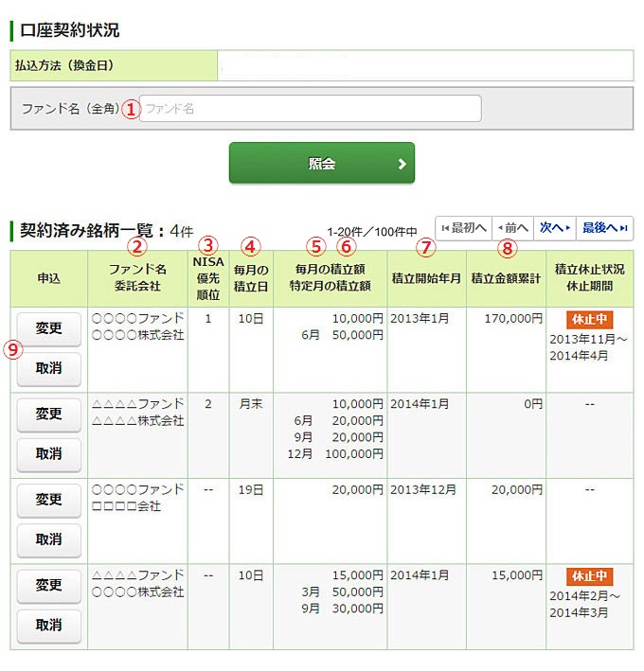
Task: Click the 積立休止状況 休止期間 column header
Action: click(x=590, y=278)
